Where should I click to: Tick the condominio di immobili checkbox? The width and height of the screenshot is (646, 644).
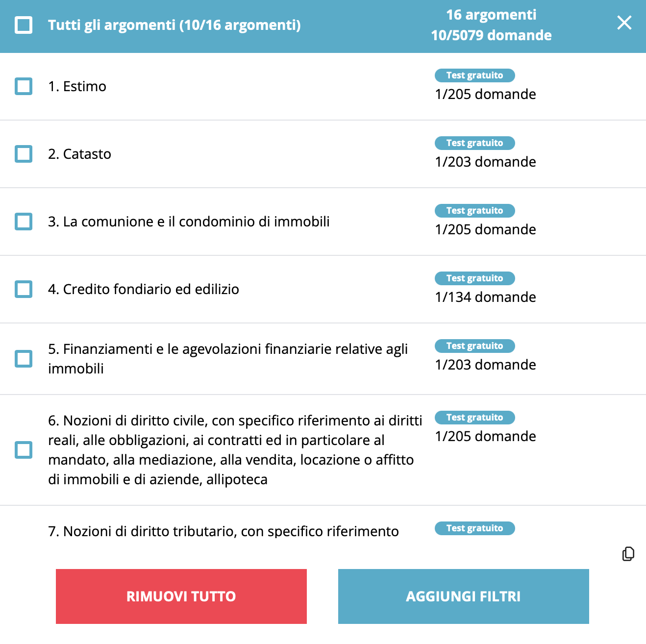pos(24,222)
